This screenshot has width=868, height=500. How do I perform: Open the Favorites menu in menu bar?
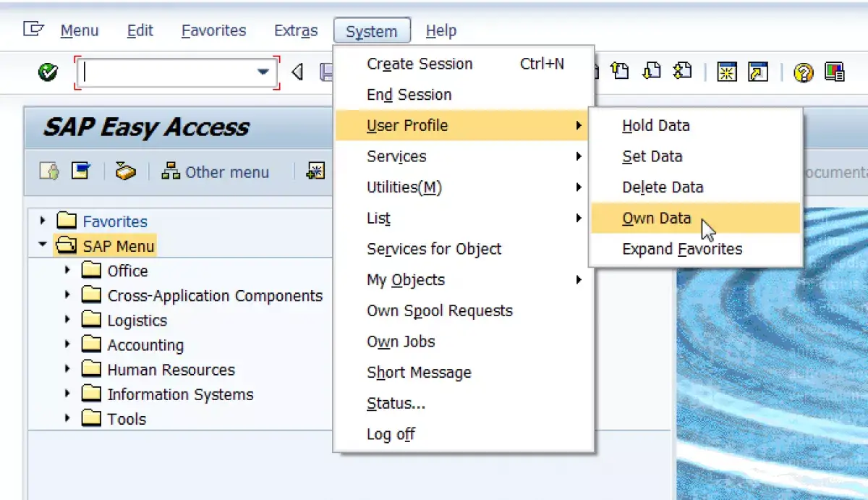[213, 30]
